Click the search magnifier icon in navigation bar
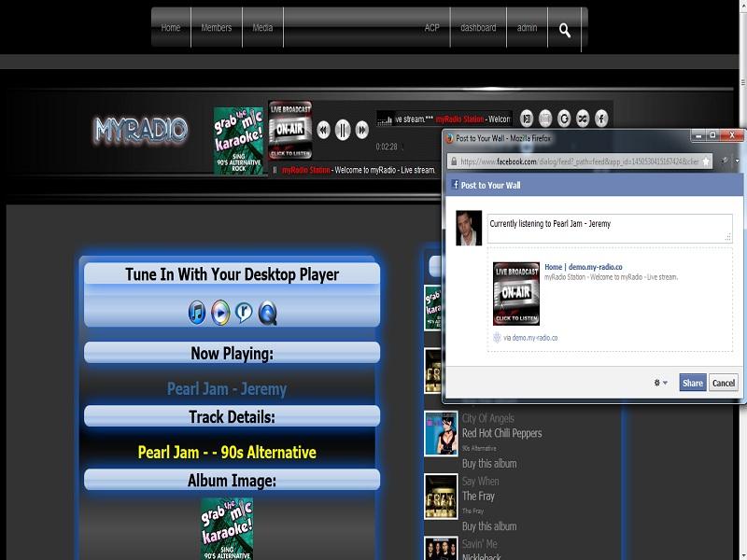This screenshot has width=747, height=560. pyautogui.click(x=565, y=31)
